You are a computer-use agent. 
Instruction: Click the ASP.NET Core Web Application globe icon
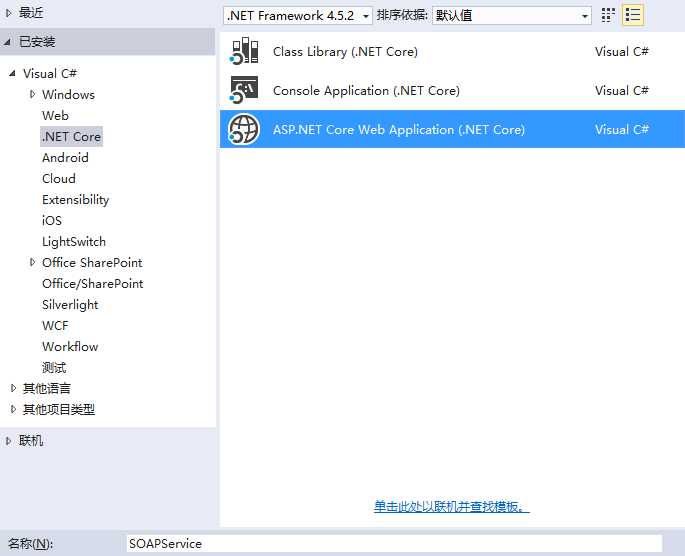coord(244,129)
